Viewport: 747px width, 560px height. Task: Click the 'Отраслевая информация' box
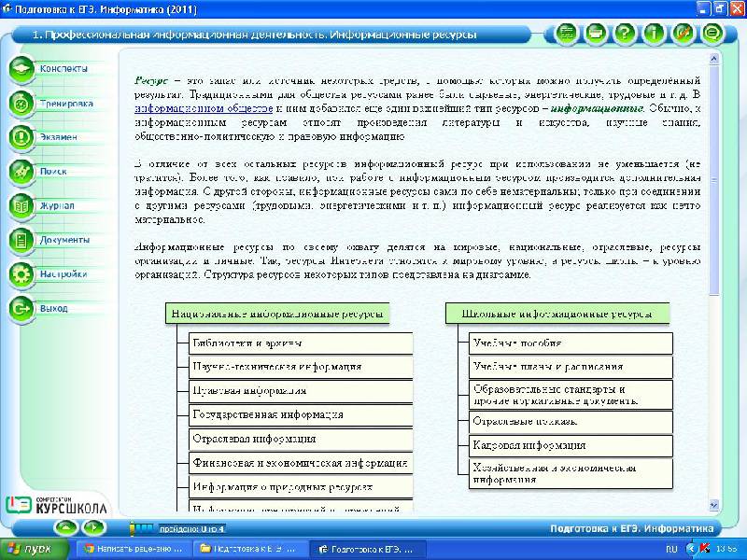click(301, 439)
